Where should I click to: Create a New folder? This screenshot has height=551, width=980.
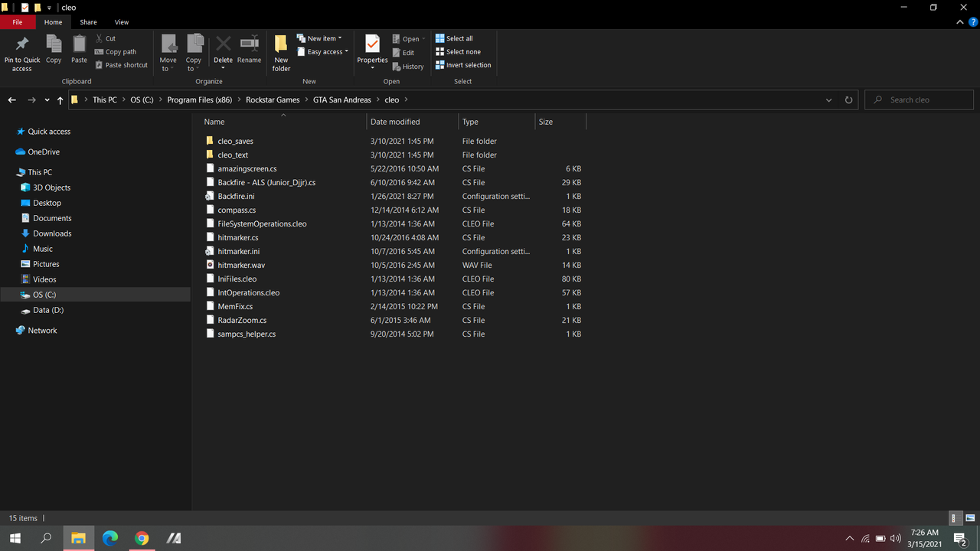[282, 53]
